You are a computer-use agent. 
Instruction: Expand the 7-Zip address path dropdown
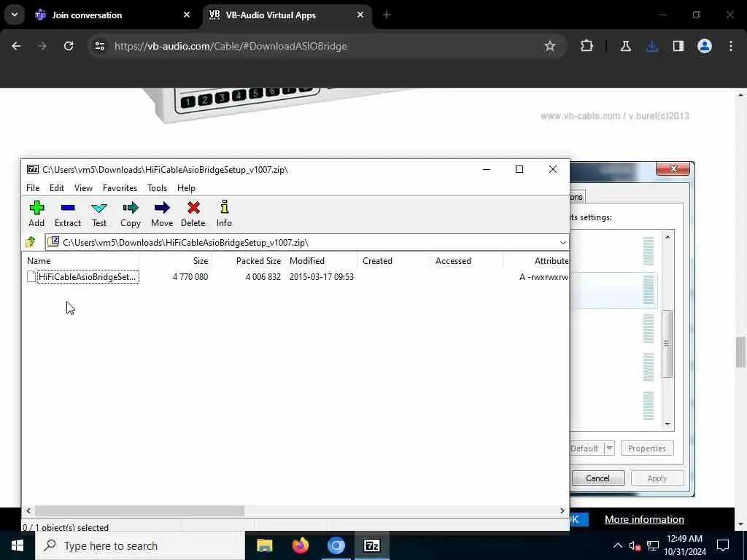562,243
